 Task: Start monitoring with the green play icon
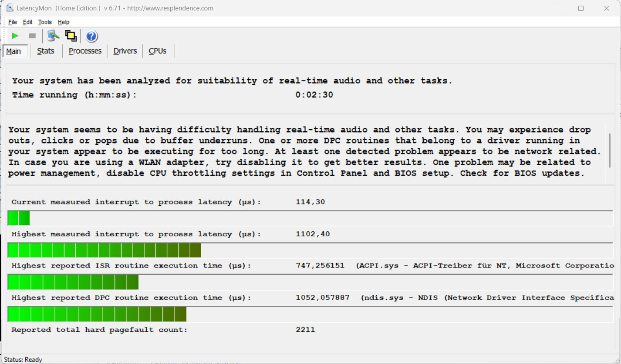15,36
